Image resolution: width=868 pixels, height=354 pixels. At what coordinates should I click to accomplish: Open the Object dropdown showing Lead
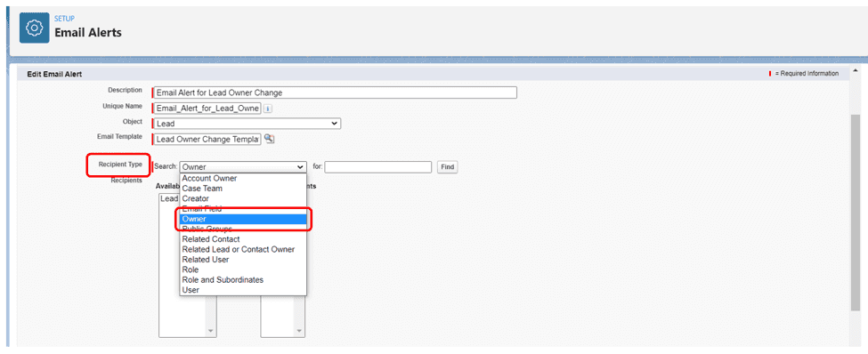247,124
